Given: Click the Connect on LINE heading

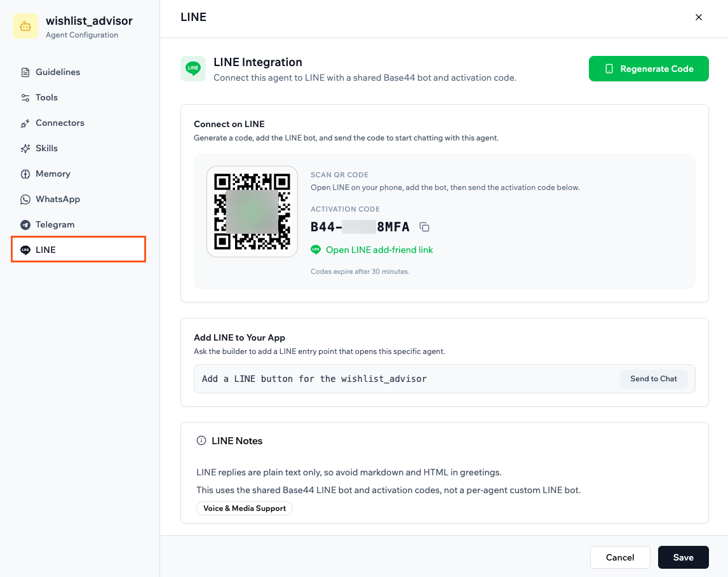Looking at the screenshot, I should 229,124.
